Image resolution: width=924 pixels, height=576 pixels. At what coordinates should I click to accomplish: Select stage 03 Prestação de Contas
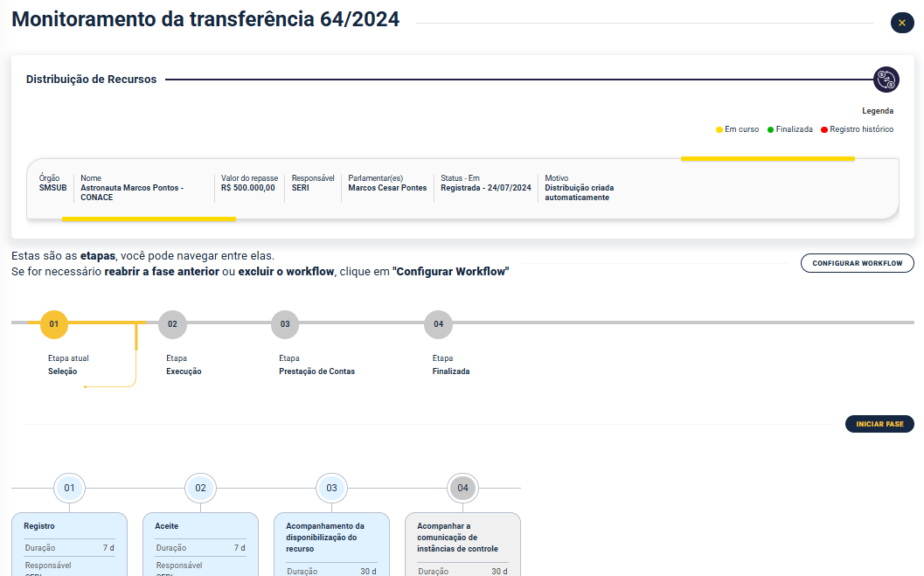(x=284, y=324)
